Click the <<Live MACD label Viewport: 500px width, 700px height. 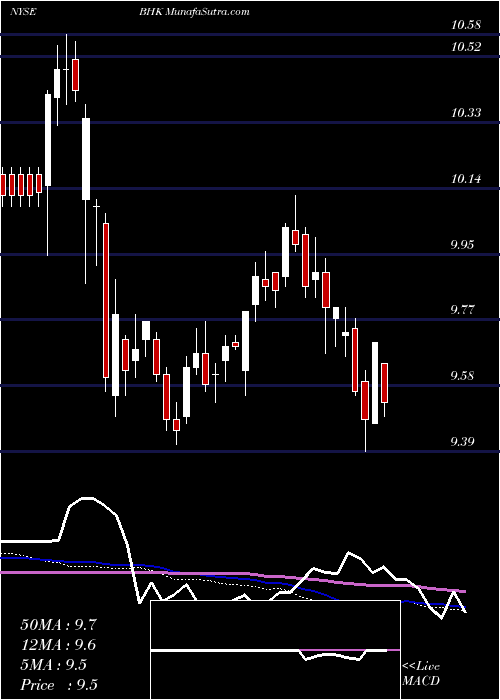[x=421, y=674]
